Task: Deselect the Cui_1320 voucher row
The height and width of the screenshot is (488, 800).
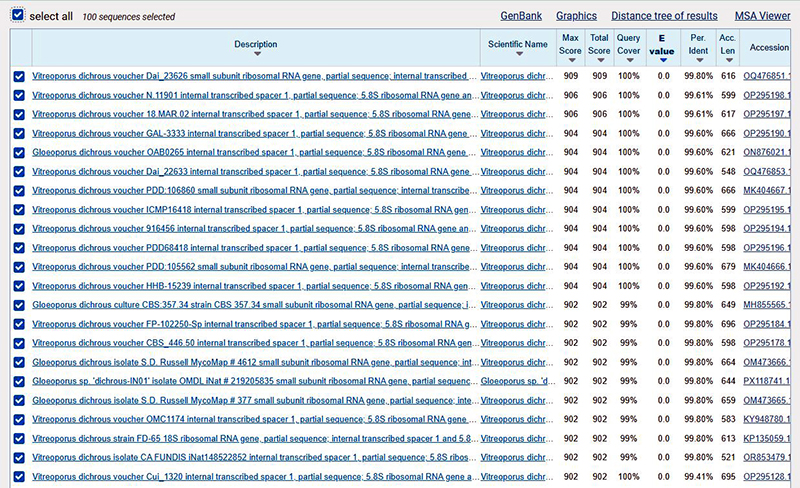Action: (20, 476)
